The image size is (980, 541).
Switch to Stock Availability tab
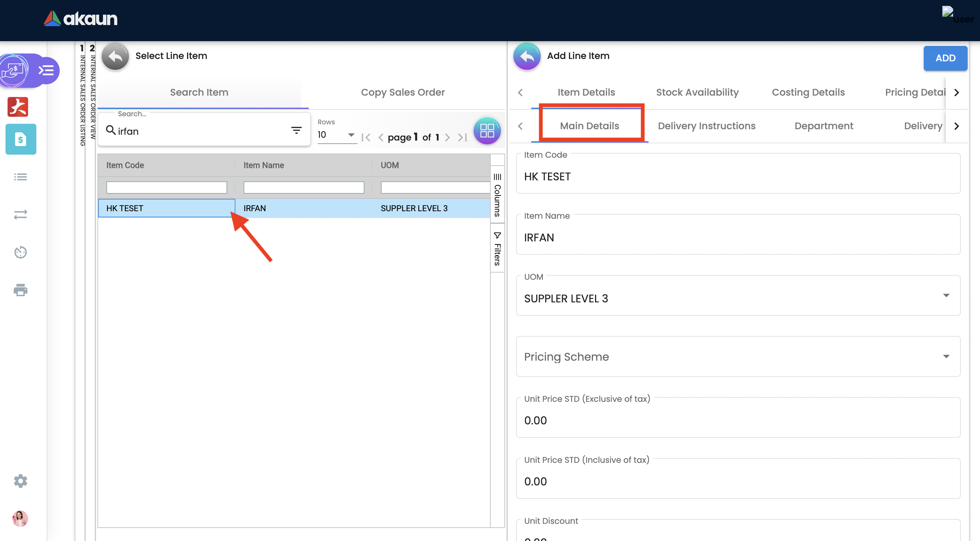click(697, 92)
